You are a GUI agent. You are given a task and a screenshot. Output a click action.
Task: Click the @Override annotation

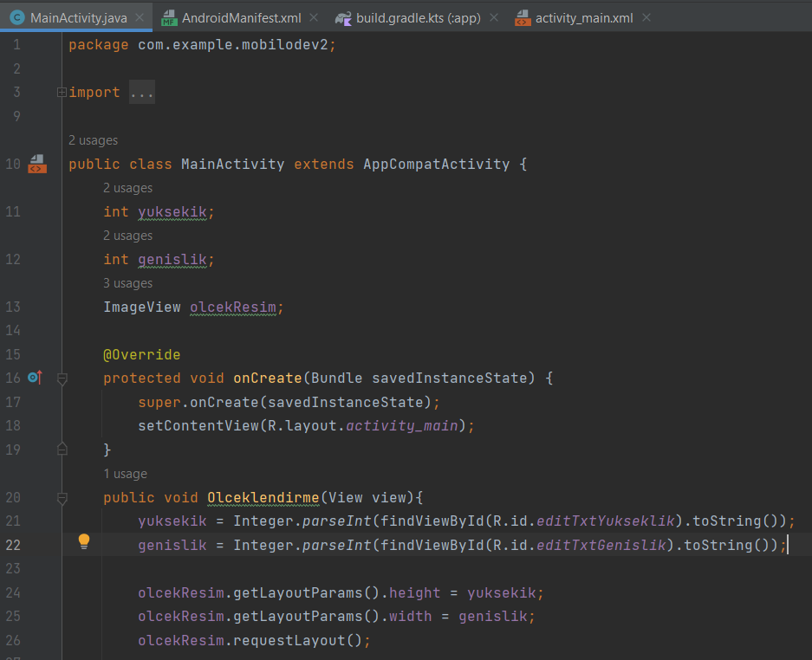(142, 354)
